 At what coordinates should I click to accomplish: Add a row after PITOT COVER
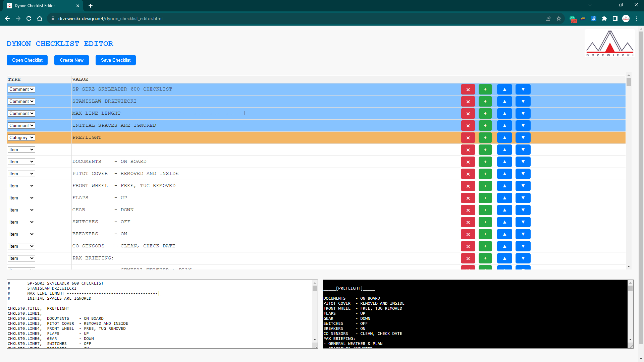[485, 174]
